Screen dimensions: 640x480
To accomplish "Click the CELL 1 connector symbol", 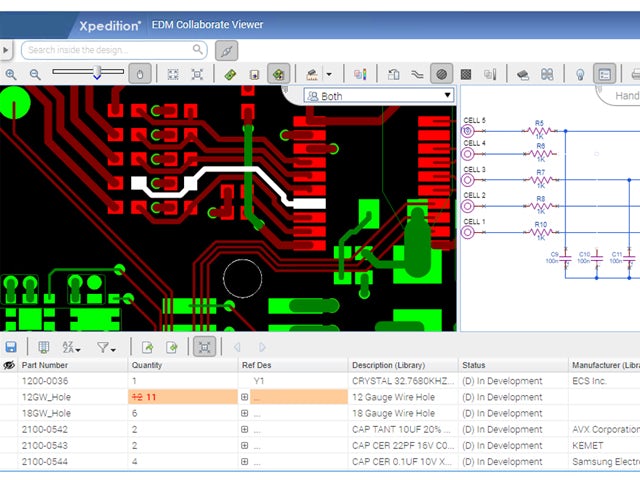I will [x=468, y=232].
